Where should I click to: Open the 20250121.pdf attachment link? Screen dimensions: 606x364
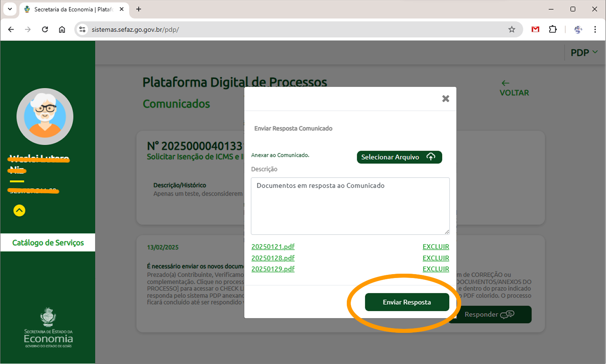[273, 246]
